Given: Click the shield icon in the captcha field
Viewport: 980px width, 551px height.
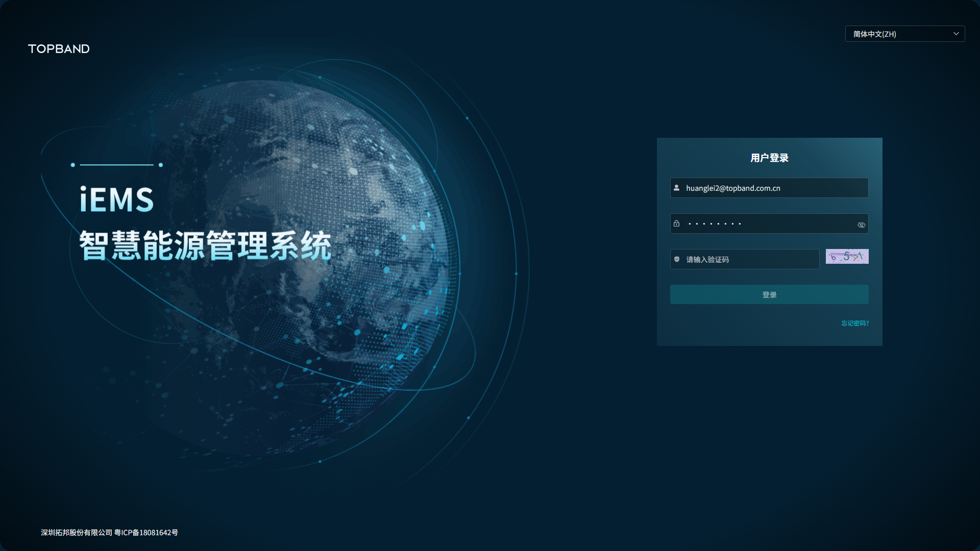Looking at the screenshot, I should (x=677, y=259).
